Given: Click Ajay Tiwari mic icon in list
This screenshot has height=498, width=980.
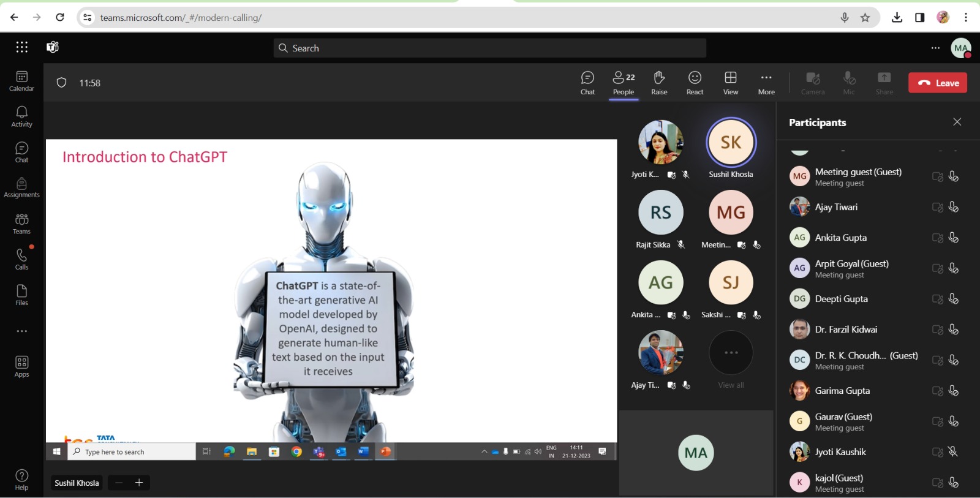Looking at the screenshot, I should tap(953, 207).
